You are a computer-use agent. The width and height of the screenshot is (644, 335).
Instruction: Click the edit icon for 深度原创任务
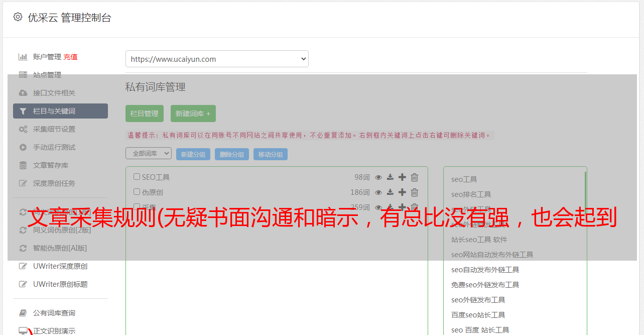point(23,183)
